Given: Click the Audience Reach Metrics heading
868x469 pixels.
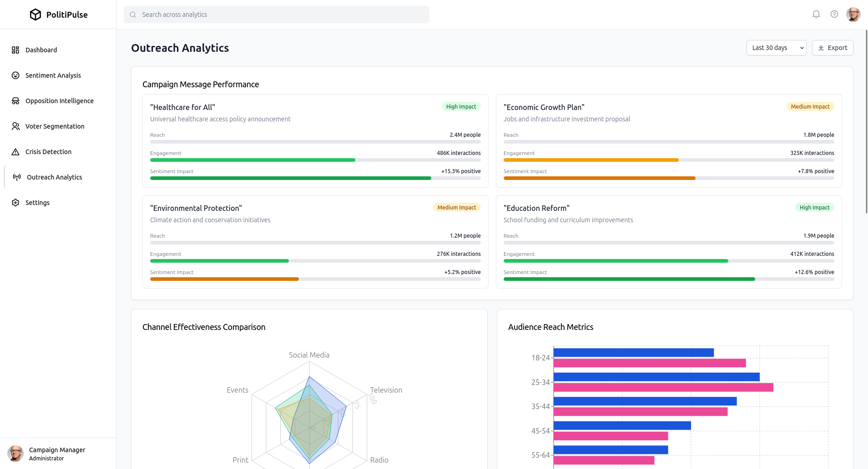Looking at the screenshot, I should (x=550, y=327).
